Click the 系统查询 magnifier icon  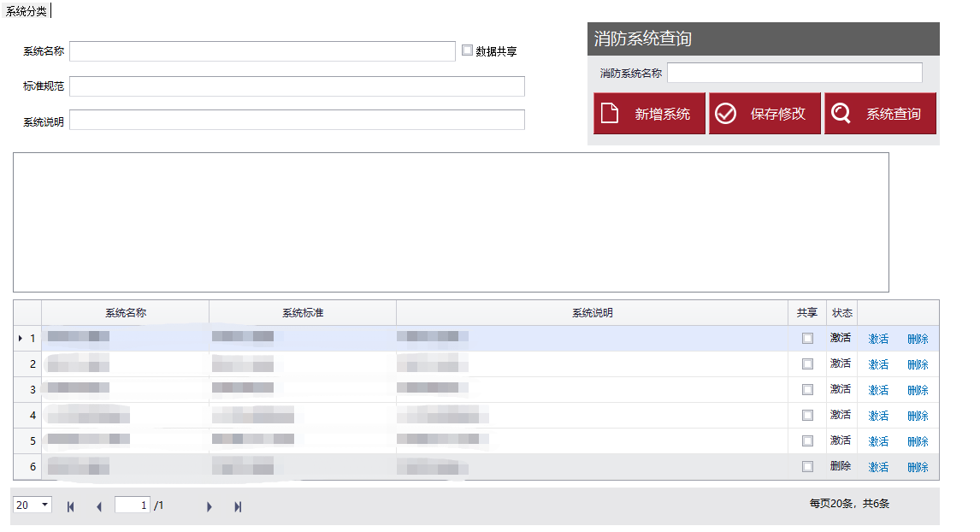(841, 114)
